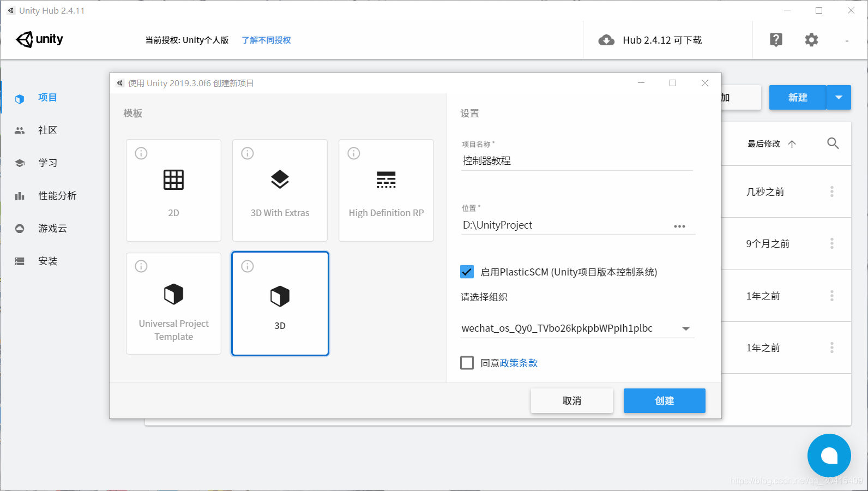
Task: Open the 游戏云 game cloud section
Action: [52, 229]
